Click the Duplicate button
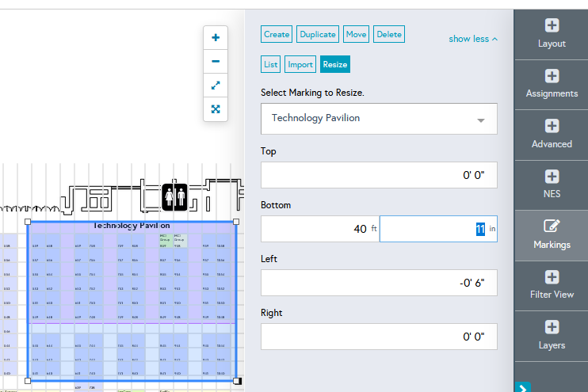This screenshot has width=588, height=392. coord(318,34)
